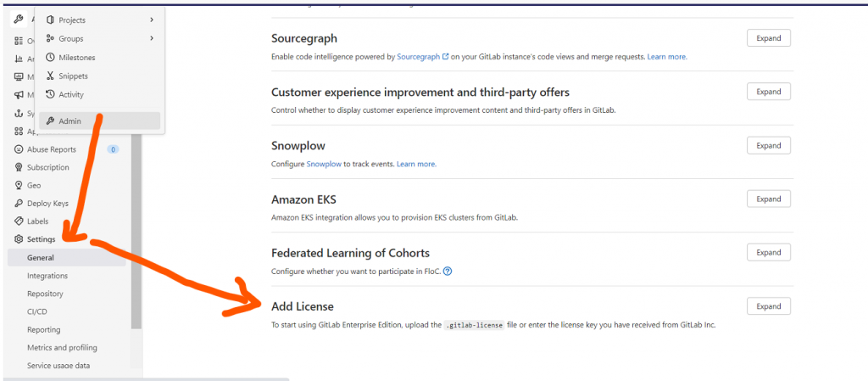Viewport: 868px width, 381px height.
Task: Click the Deploy Keys key icon
Action: coord(19,204)
